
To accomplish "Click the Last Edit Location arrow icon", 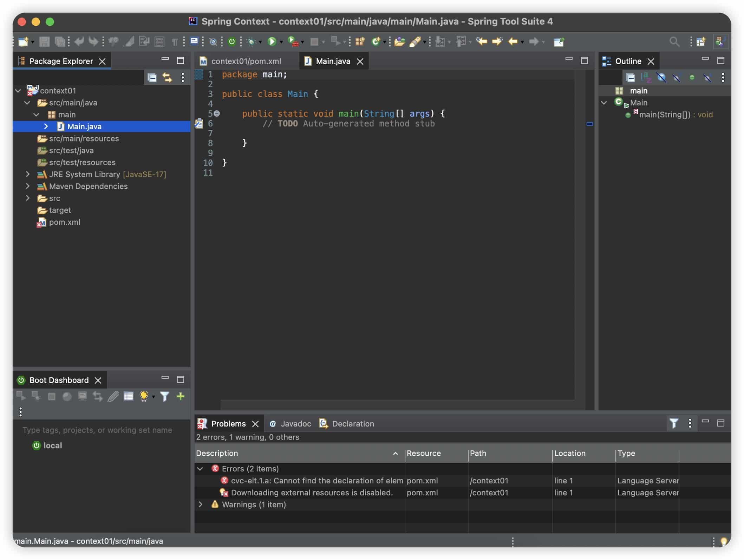I will 482,42.
